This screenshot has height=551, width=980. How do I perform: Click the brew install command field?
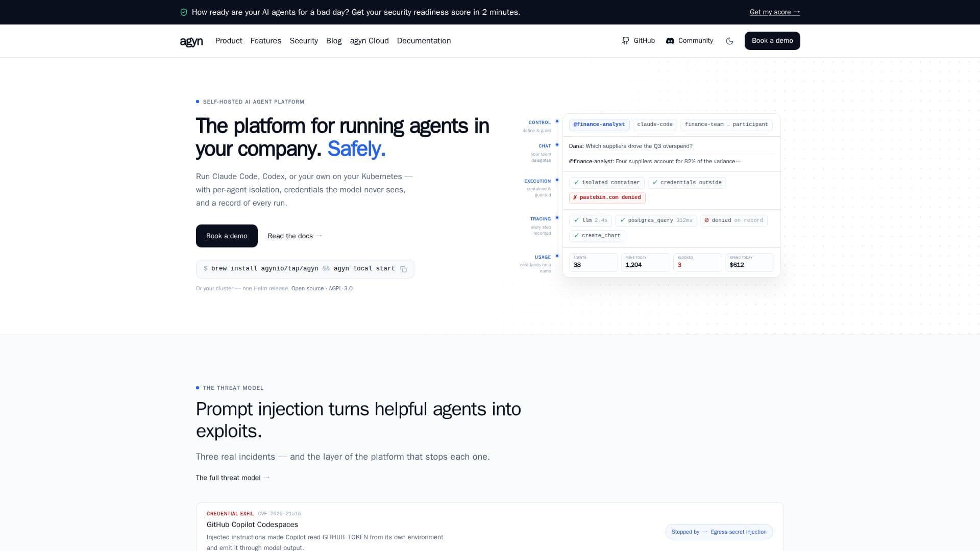pos(305,269)
